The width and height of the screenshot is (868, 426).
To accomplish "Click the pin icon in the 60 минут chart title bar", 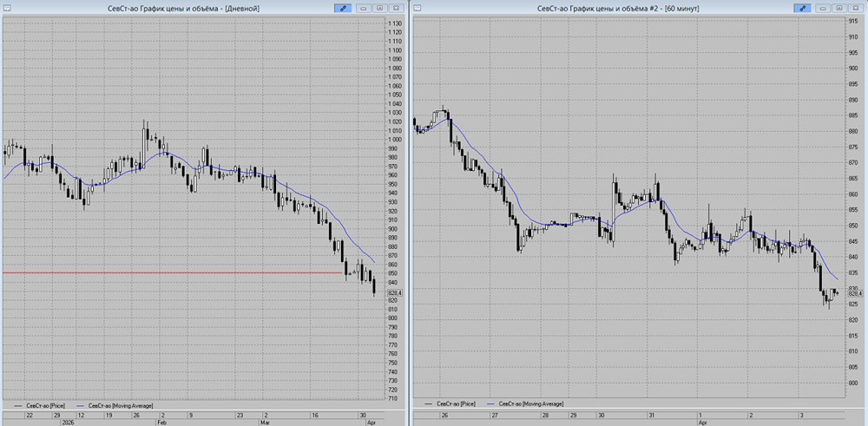I will [x=802, y=9].
